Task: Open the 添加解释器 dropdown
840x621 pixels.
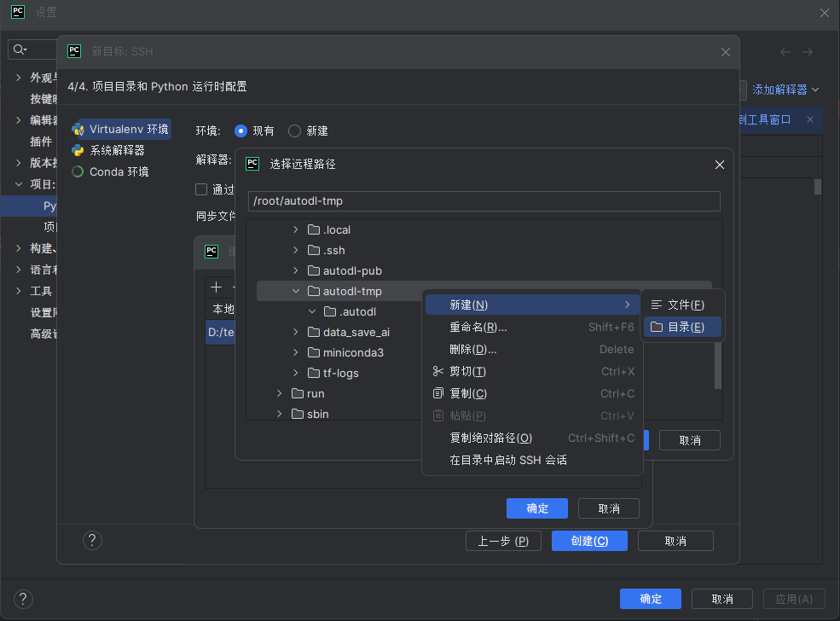Action: click(785, 90)
